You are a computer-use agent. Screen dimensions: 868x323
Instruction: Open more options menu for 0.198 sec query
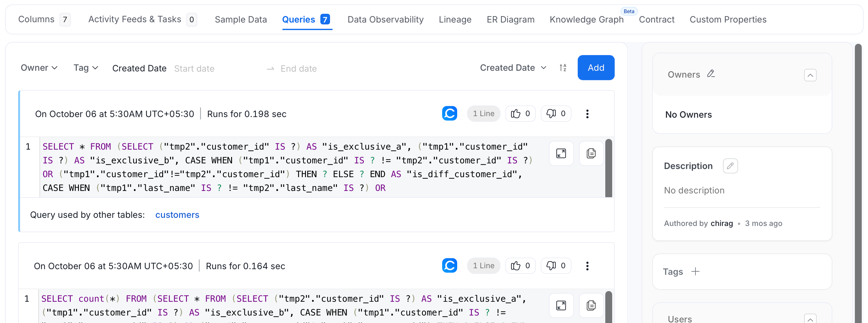pyautogui.click(x=587, y=114)
